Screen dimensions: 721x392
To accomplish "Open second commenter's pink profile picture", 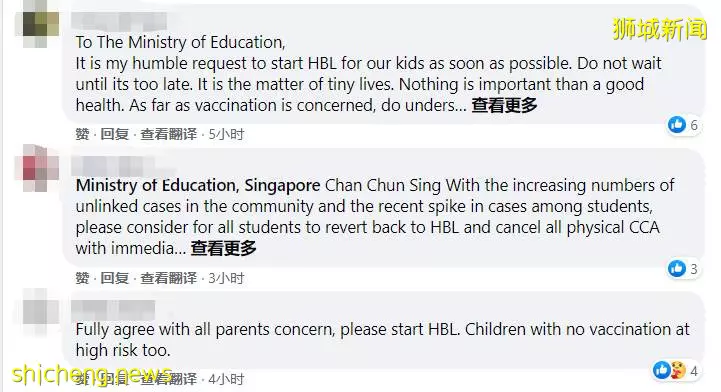I will tap(41, 168).
